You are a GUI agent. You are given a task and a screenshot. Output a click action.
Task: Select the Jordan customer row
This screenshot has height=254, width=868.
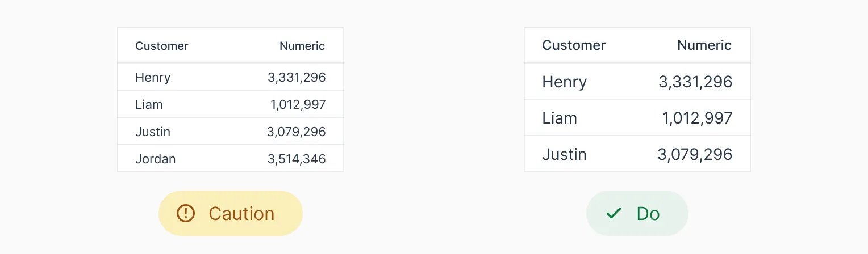pos(156,159)
